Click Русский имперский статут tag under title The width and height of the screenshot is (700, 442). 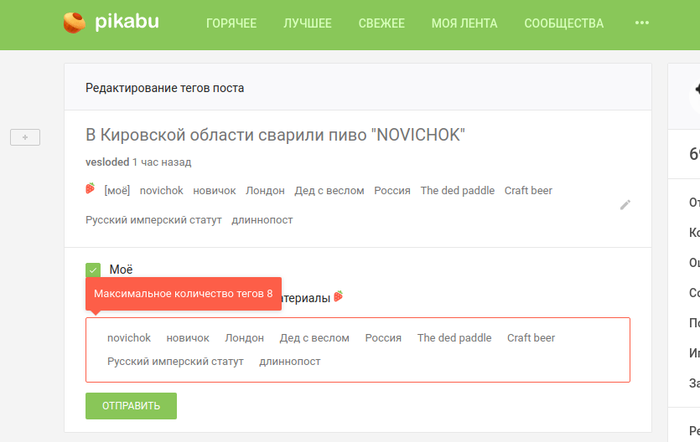(154, 220)
